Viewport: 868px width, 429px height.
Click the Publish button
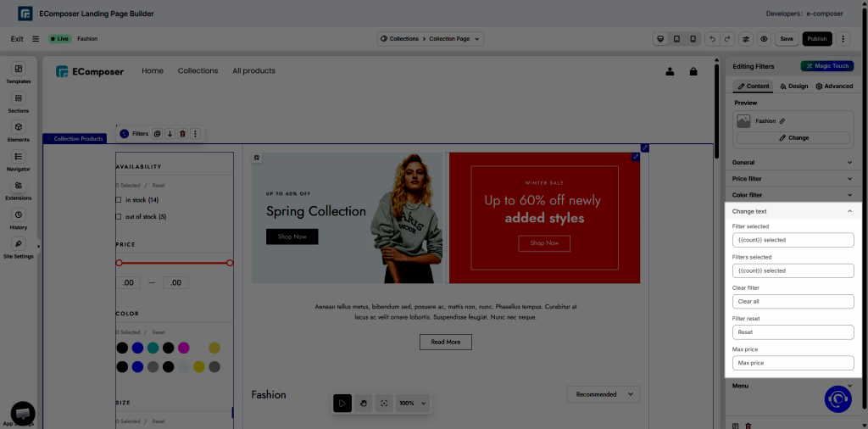click(x=817, y=39)
